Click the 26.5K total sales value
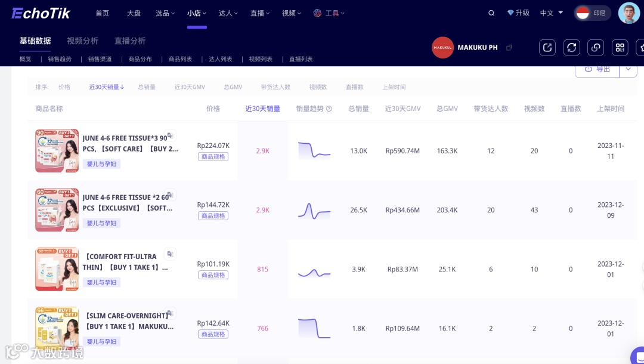The image size is (644, 364). [358, 210]
